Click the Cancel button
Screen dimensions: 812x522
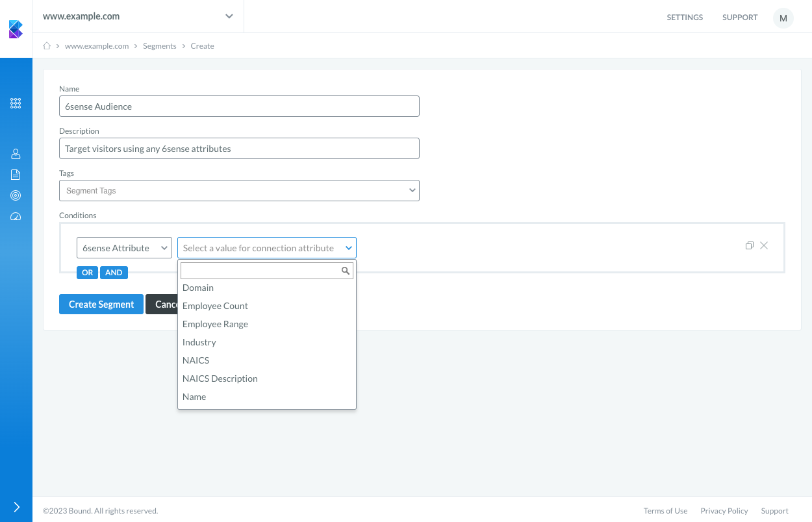tap(162, 304)
